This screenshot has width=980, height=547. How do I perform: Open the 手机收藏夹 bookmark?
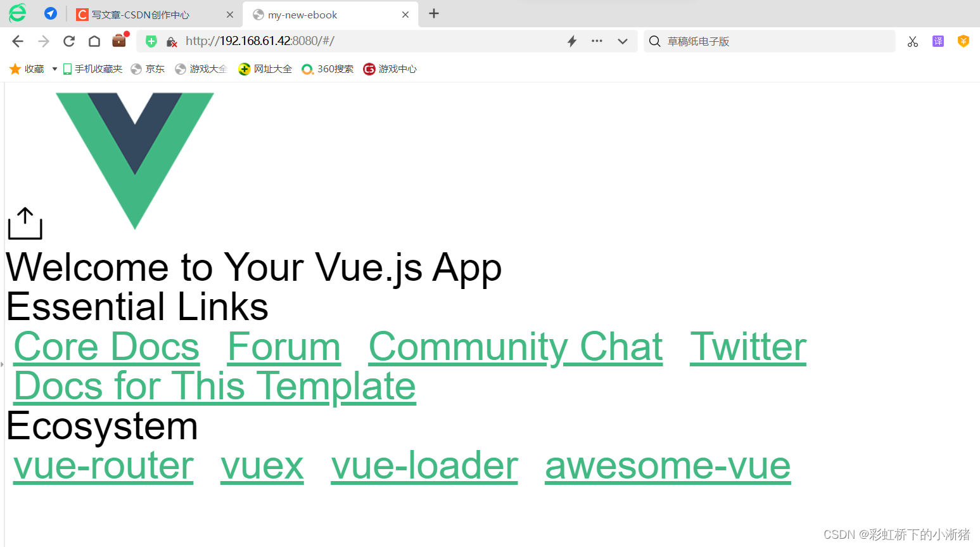click(x=92, y=68)
